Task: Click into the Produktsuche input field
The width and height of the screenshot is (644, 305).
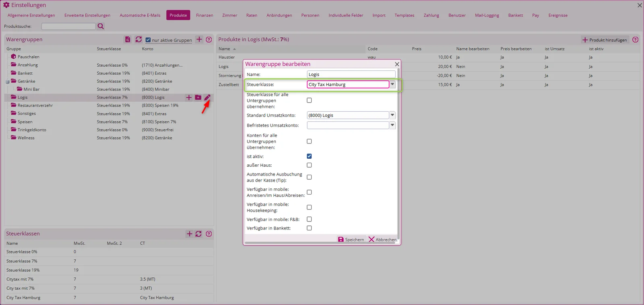Action: pos(68,26)
